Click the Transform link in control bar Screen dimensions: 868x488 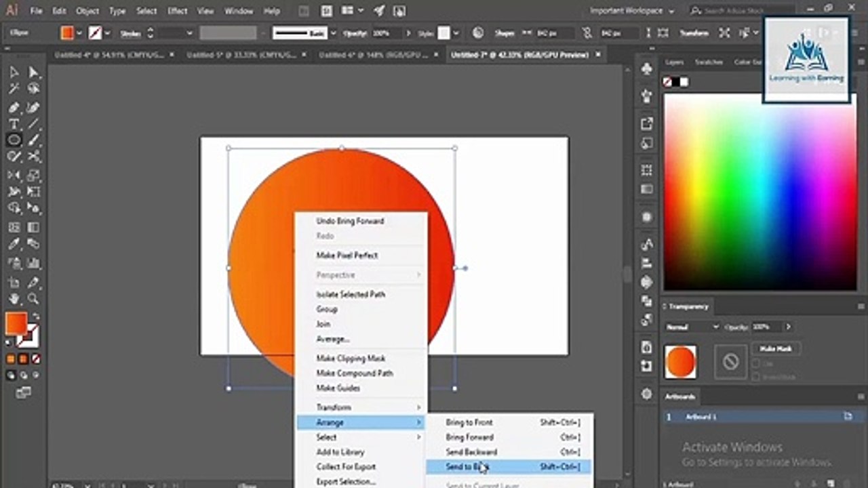coord(694,33)
